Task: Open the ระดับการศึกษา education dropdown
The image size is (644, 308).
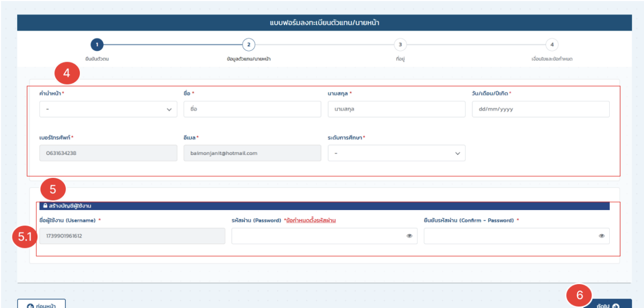Action: point(396,153)
